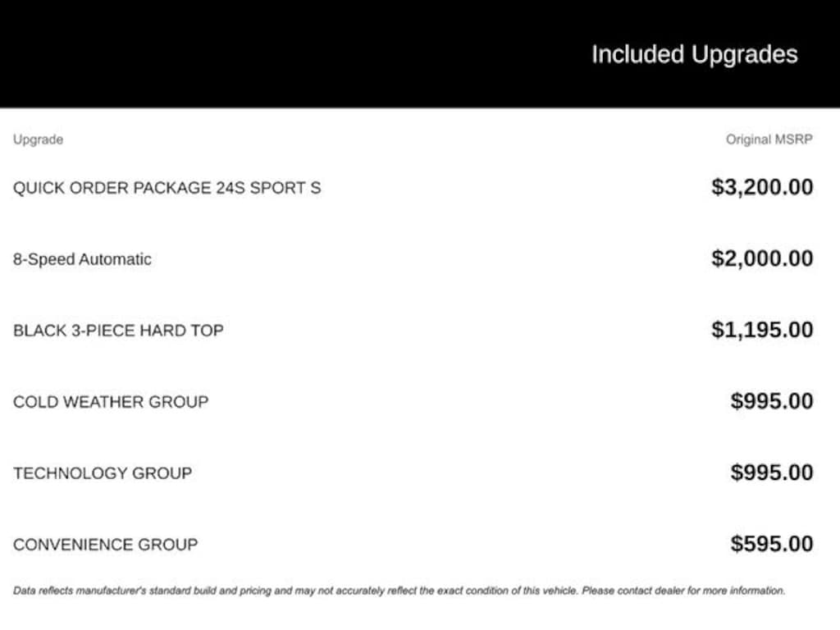Click "exact condition of this vehicle" phrase
Screen dimensions: 840x630
point(505,591)
